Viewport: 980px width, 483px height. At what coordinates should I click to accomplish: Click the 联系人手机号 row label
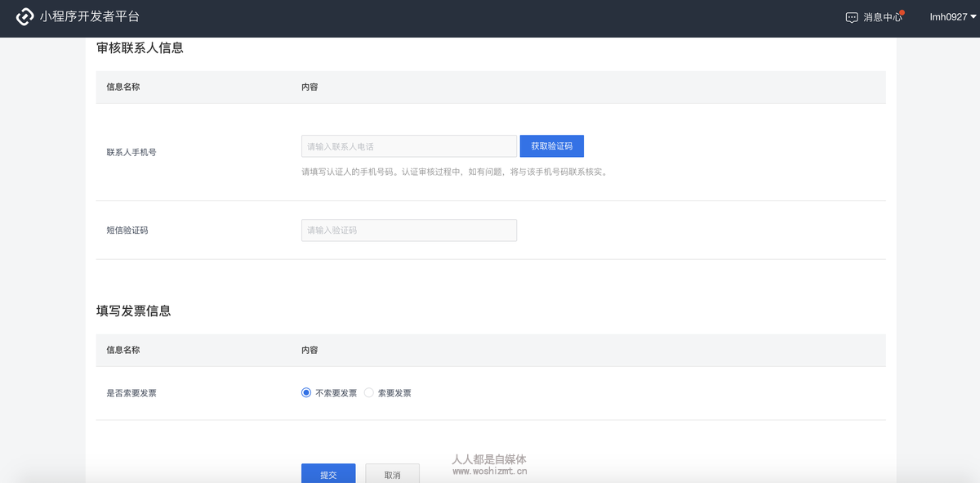131,152
